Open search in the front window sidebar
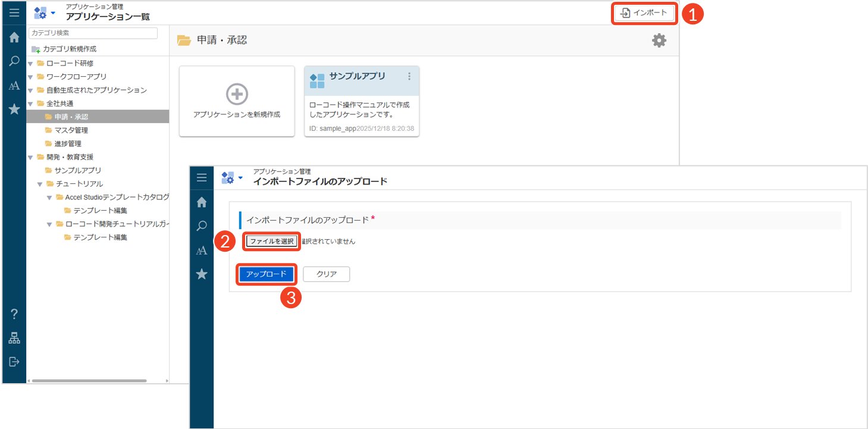Screen dimensions: 868x429 [x=202, y=226]
